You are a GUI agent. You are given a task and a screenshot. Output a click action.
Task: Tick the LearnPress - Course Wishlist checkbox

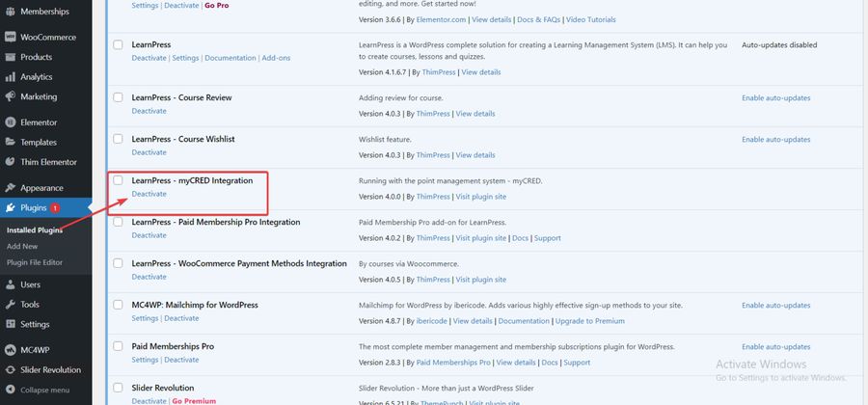click(118, 139)
